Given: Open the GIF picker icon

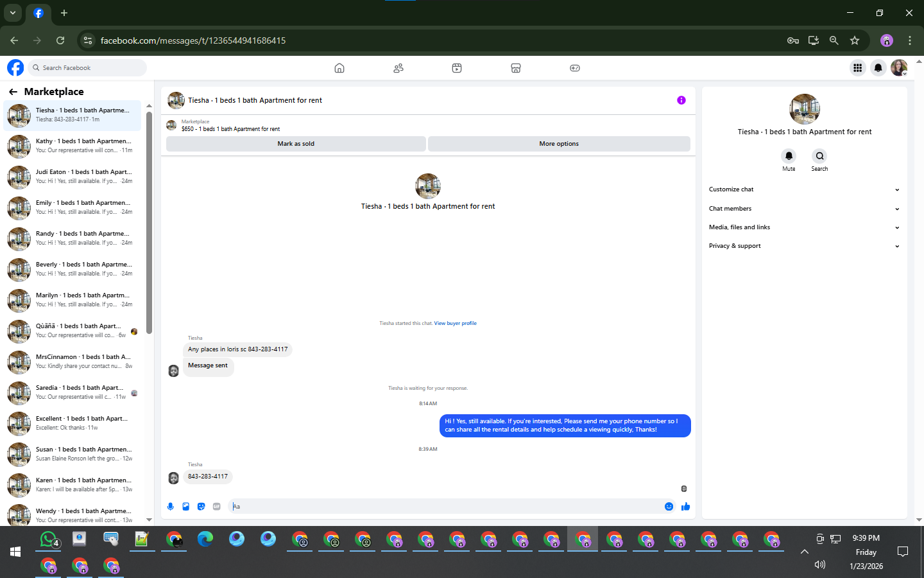Looking at the screenshot, I should click(x=217, y=507).
